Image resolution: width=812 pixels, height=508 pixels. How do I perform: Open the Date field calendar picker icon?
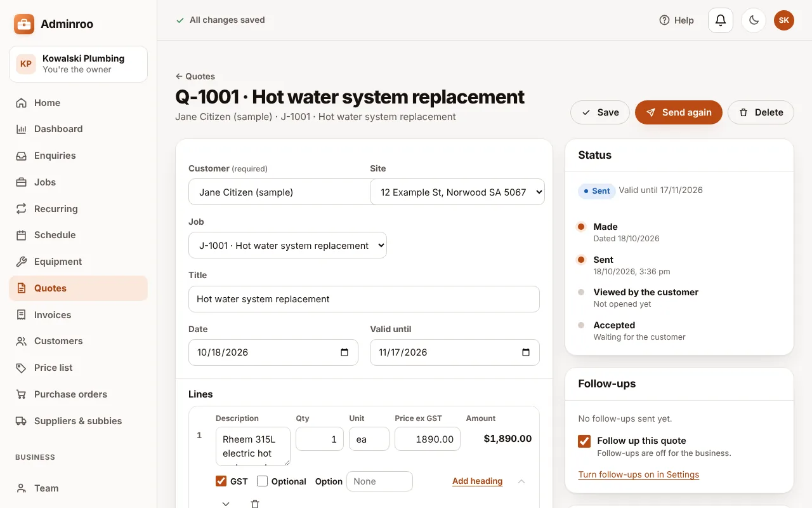point(344,352)
